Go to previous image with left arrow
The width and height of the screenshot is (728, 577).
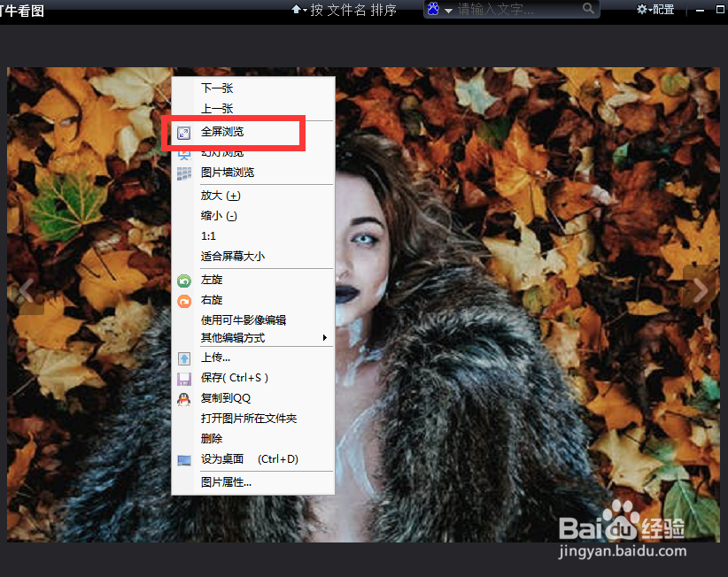click(27, 291)
